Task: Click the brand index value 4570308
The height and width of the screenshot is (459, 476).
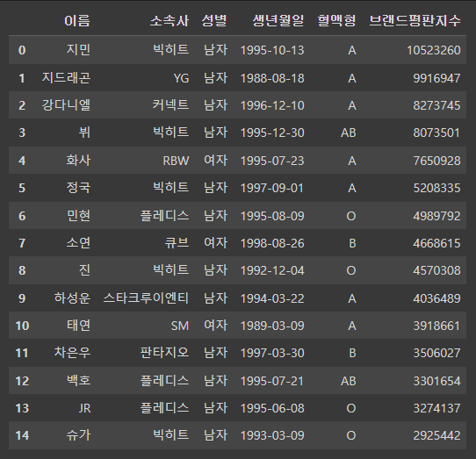Action: click(436, 271)
